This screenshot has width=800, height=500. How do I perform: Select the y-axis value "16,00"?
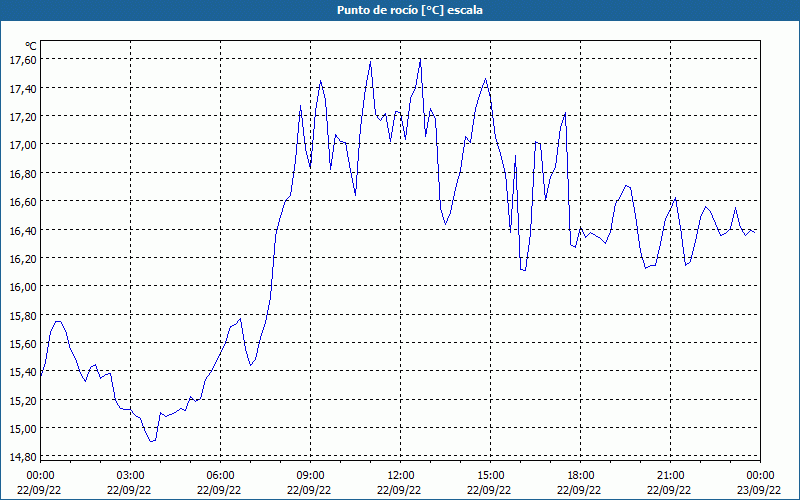point(23,287)
